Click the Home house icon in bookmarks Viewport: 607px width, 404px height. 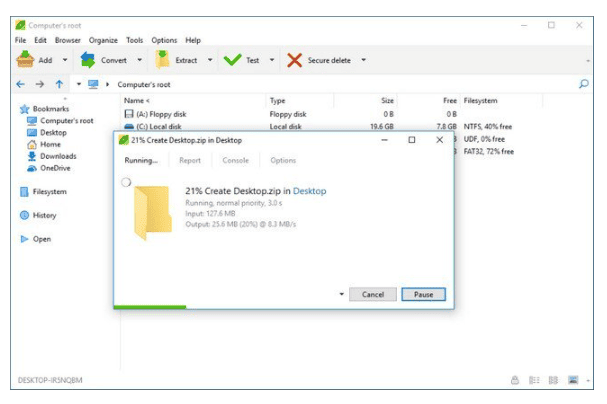pos(32,144)
